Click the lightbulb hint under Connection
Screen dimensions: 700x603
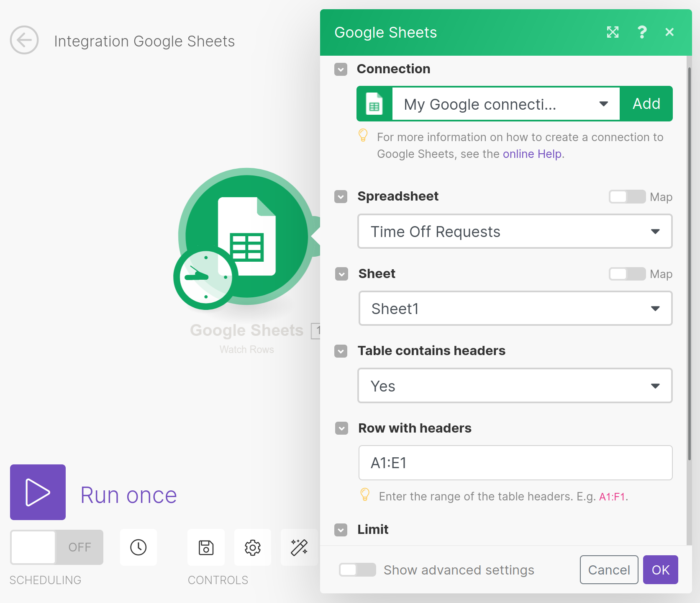point(363,135)
